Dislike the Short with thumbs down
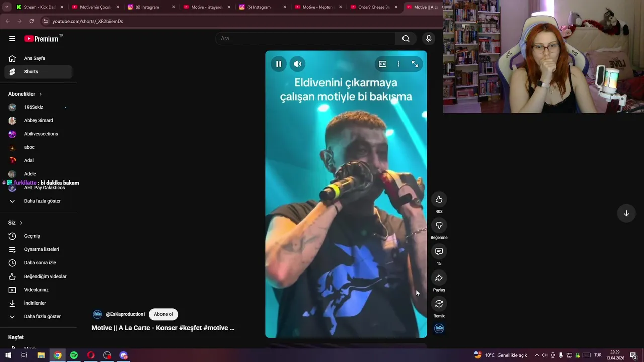Viewport: 644px width, 362px height. 439,225
